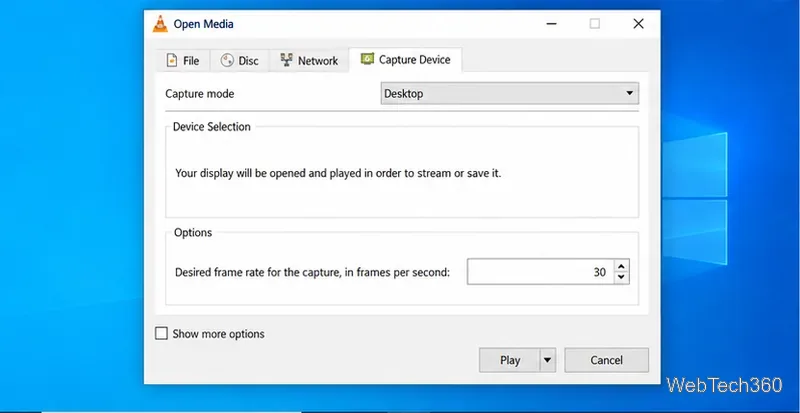The height and width of the screenshot is (413, 800).
Task: Click the VLC cone icon in title bar
Action: [x=160, y=24]
